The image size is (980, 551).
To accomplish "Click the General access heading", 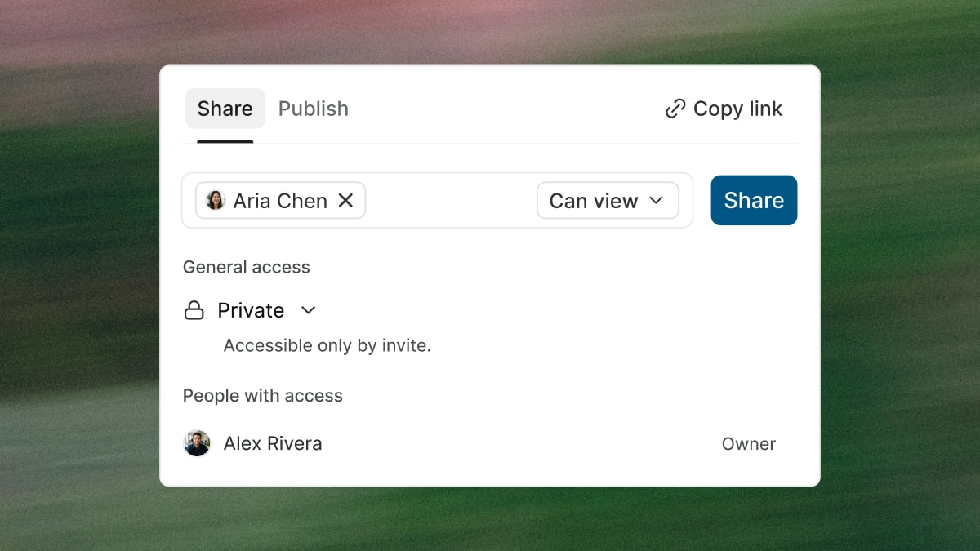I will pyautogui.click(x=247, y=267).
